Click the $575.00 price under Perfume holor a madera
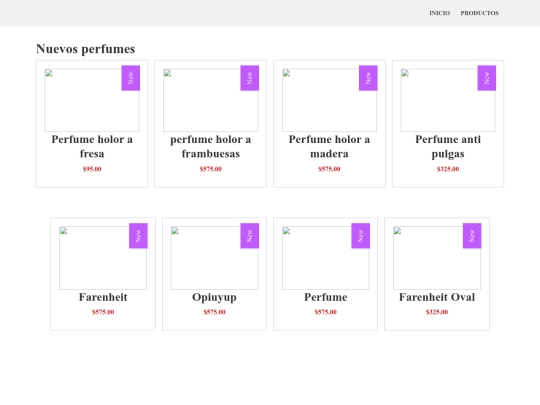Viewport: 540px width, 405px height. pos(329,169)
